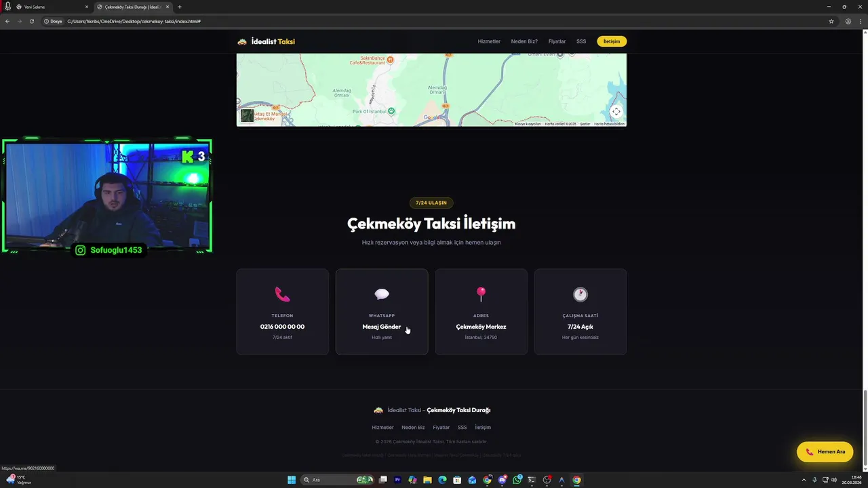868x488 pixels.
Task: Click the browser reload button
Action: 31,21
